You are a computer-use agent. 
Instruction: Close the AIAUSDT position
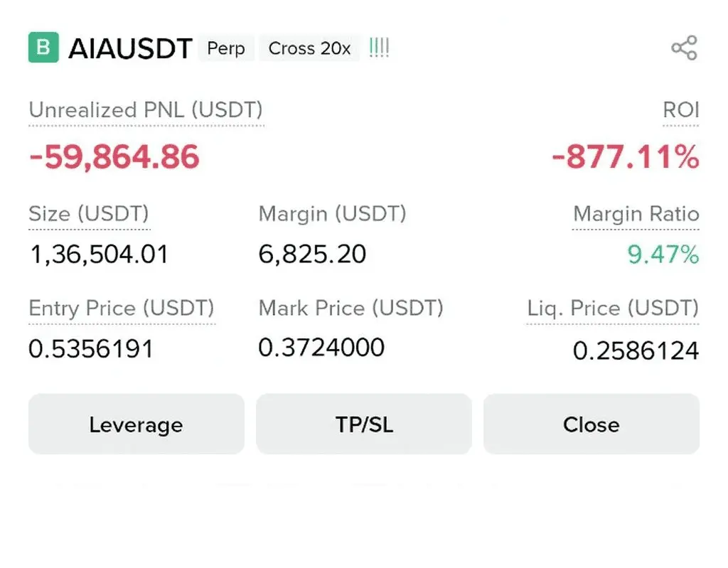coord(591,424)
